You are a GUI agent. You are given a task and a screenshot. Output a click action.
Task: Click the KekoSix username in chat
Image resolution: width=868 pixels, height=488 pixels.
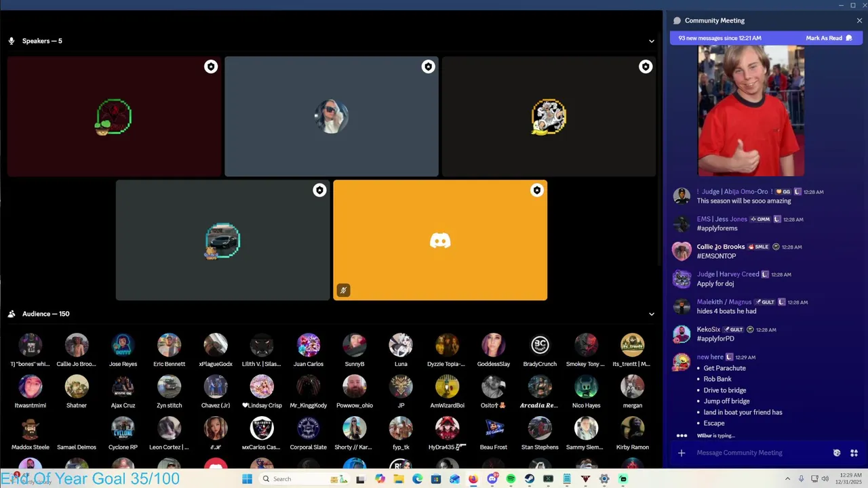point(709,329)
